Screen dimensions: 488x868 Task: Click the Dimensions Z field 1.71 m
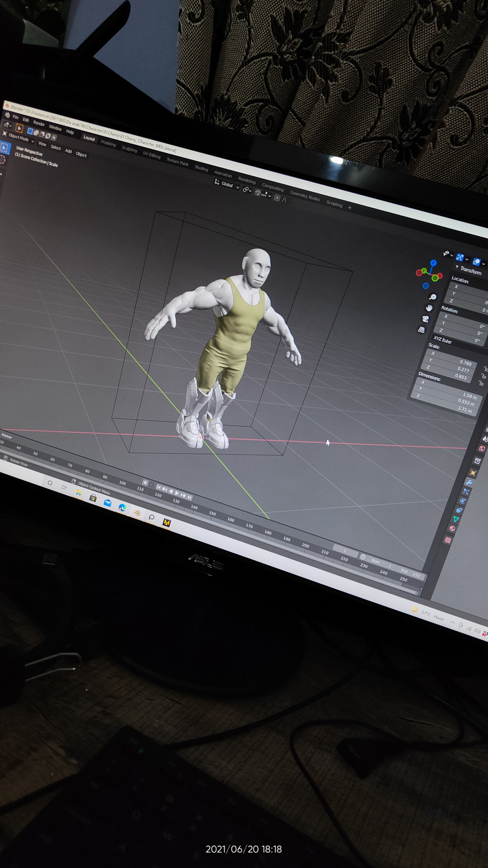[444, 403]
